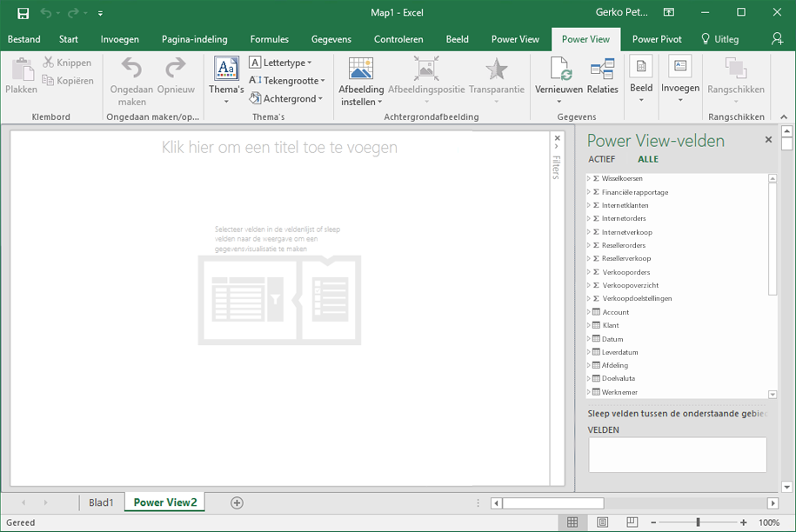Expand the Internetorders table
Screen dimensions: 796x532
pos(589,218)
